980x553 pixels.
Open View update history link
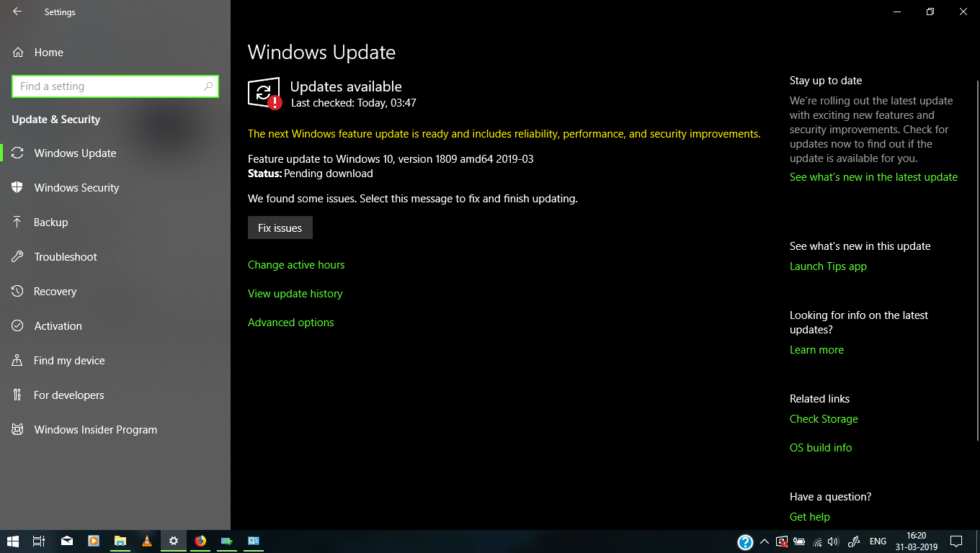[x=295, y=294]
